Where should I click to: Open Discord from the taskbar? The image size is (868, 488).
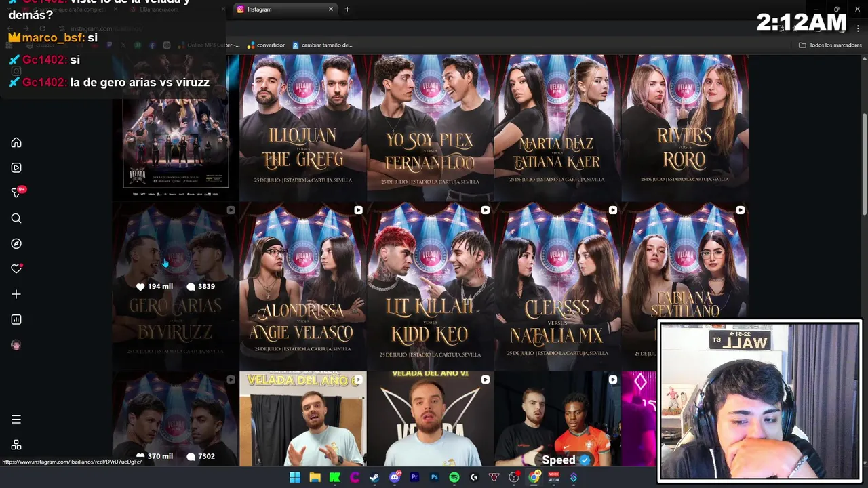pos(395,477)
